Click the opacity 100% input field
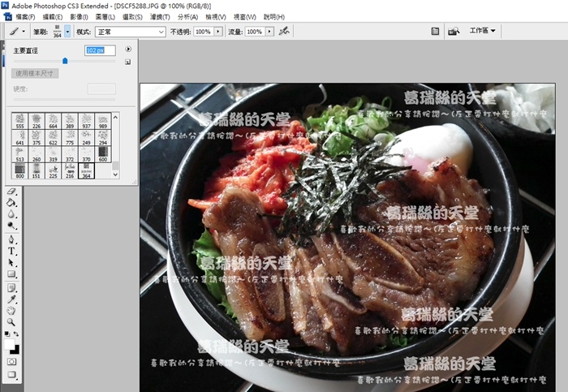 204,32
